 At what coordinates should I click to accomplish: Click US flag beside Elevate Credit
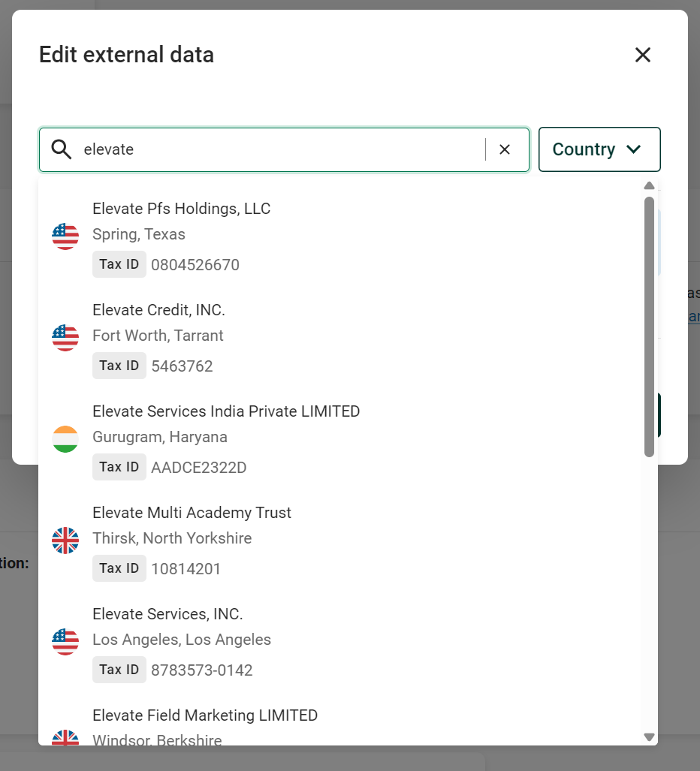65,338
